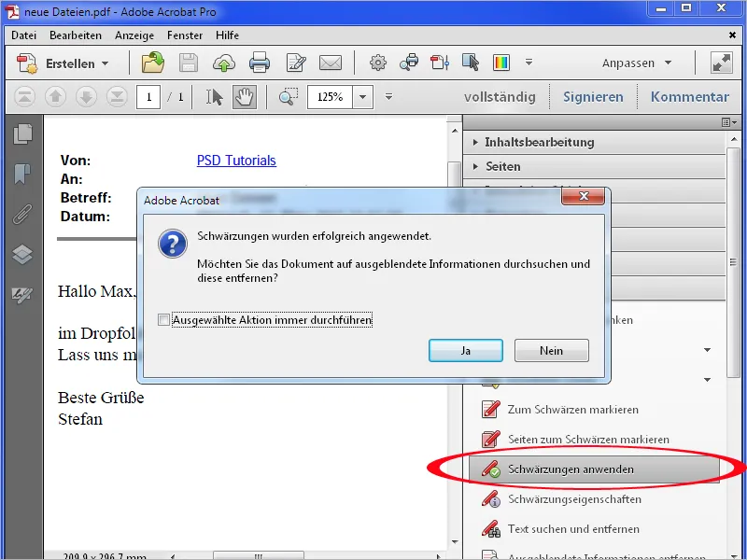Toggle full-screen reading mode arrows icon
This screenshot has height=560, width=747.
[x=722, y=63]
